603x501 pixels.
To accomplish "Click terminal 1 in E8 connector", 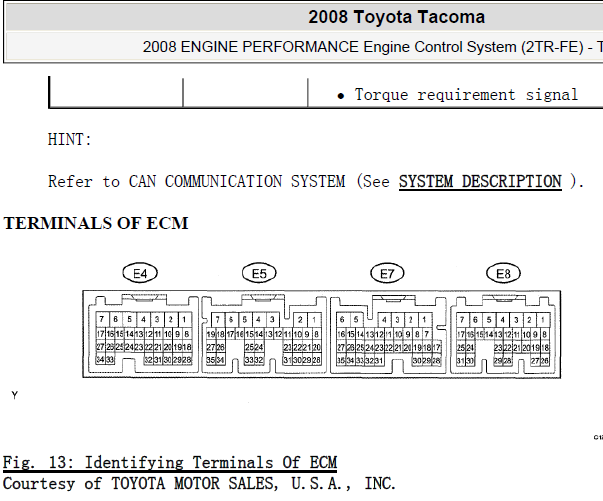I will 543,320.
